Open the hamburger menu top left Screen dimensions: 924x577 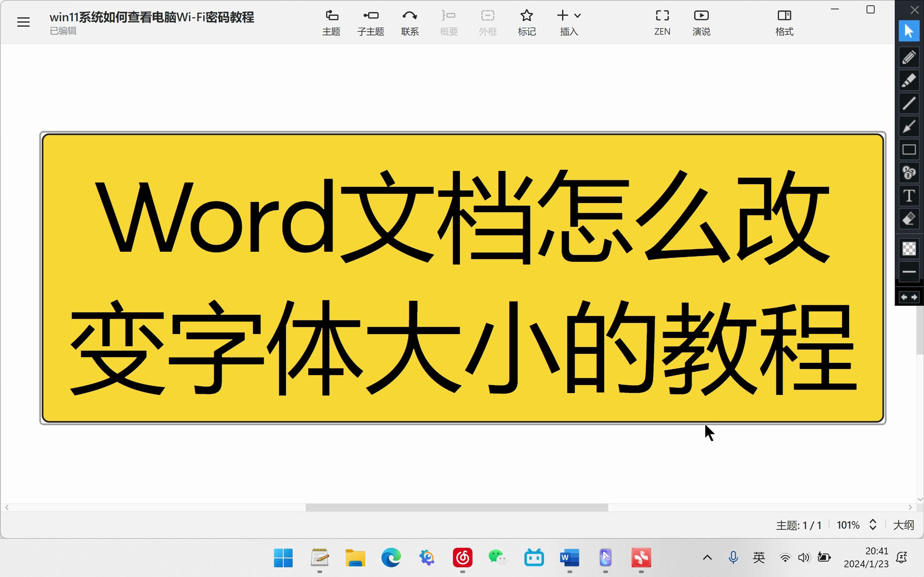23,22
